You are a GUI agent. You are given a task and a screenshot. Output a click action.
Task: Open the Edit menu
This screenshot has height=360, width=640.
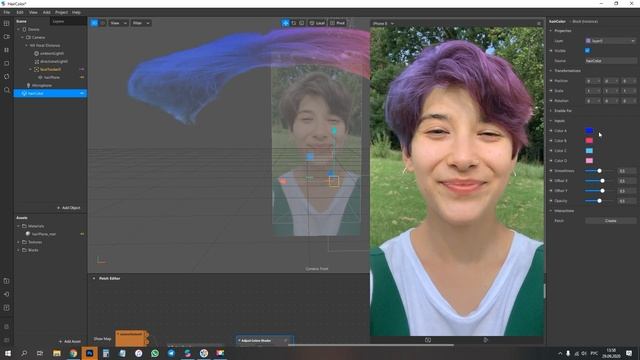(20, 12)
